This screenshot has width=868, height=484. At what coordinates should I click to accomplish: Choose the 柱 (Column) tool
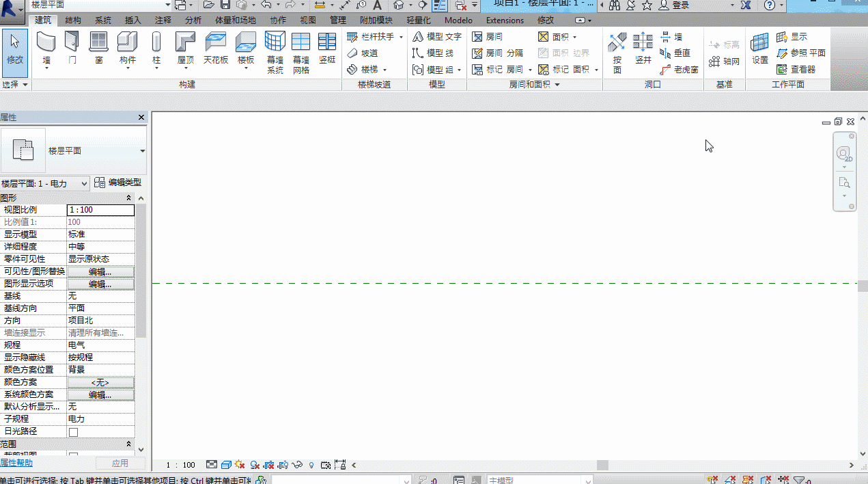(x=156, y=51)
